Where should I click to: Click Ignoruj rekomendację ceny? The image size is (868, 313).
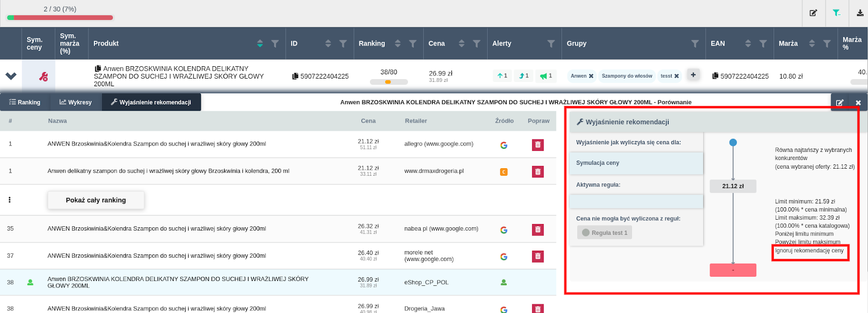809,251
